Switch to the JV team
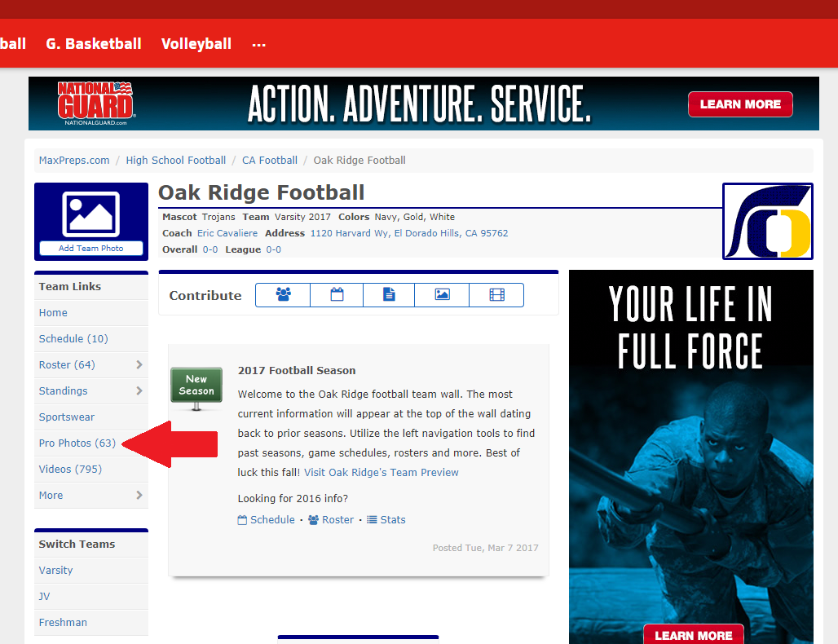The width and height of the screenshot is (838, 644). point(45,597)
